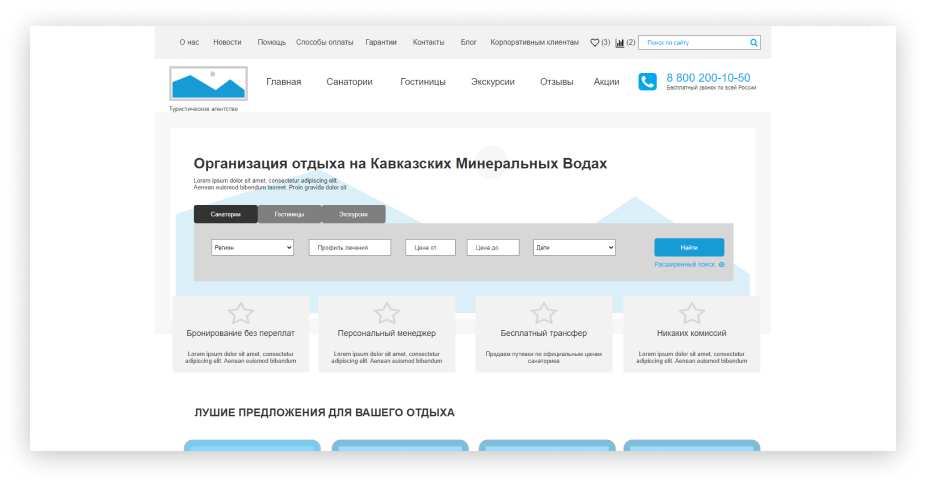Click the heart favorites icon
Image resolution: width=926 pixels, height=485 pixels.
595,43
